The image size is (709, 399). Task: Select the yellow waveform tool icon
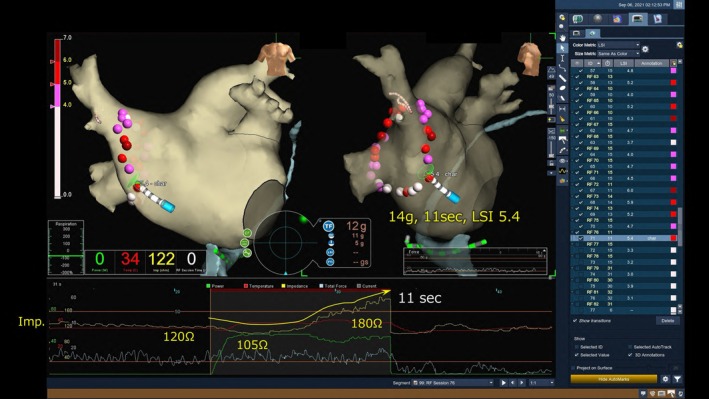pos(562,171)
